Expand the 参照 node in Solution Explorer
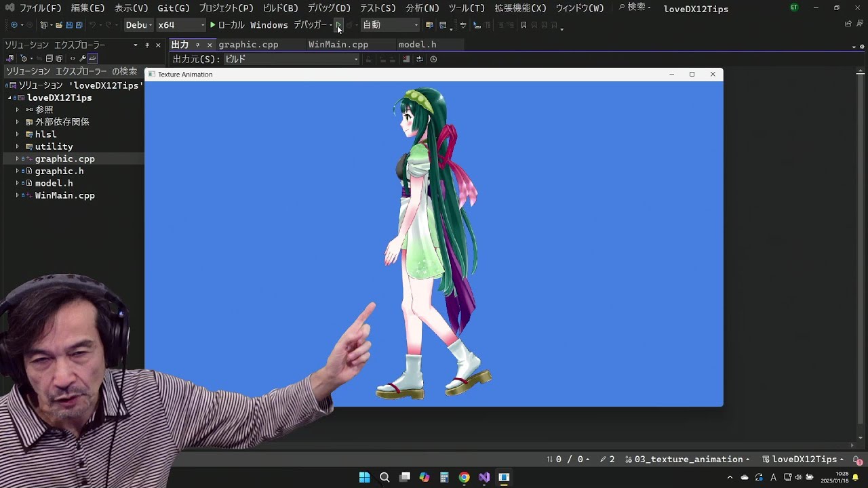Screen dimensions: 868x488 (x=18, y=110)
